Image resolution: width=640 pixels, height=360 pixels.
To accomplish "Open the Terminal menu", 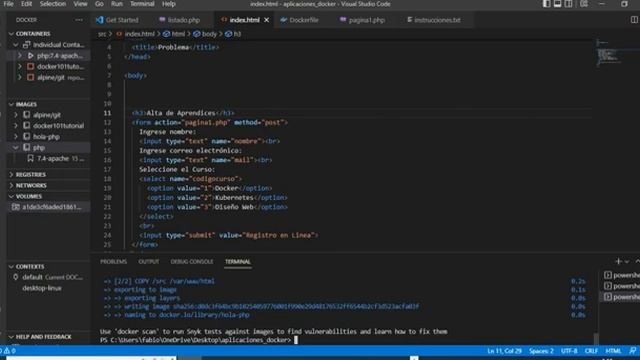I will click(x=142, y=4).
